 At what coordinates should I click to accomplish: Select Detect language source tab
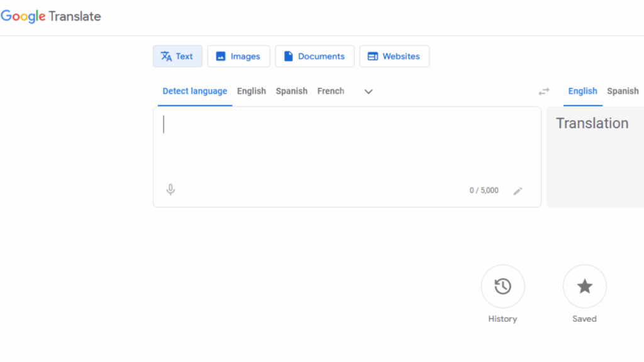click(194, 91)
